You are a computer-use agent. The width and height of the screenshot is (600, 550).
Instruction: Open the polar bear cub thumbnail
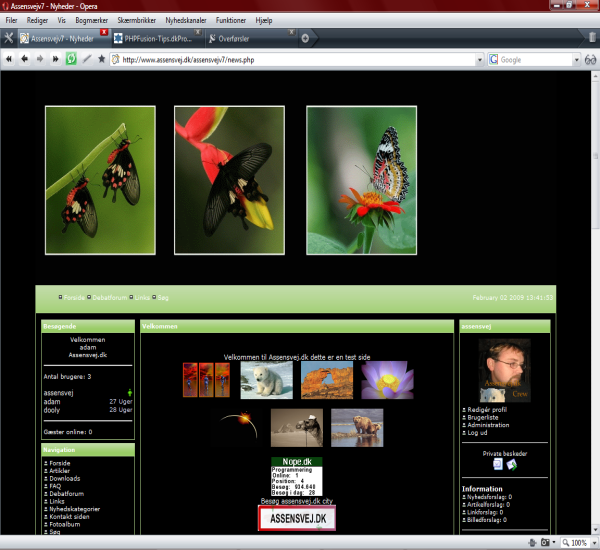(x=266, y=380)
